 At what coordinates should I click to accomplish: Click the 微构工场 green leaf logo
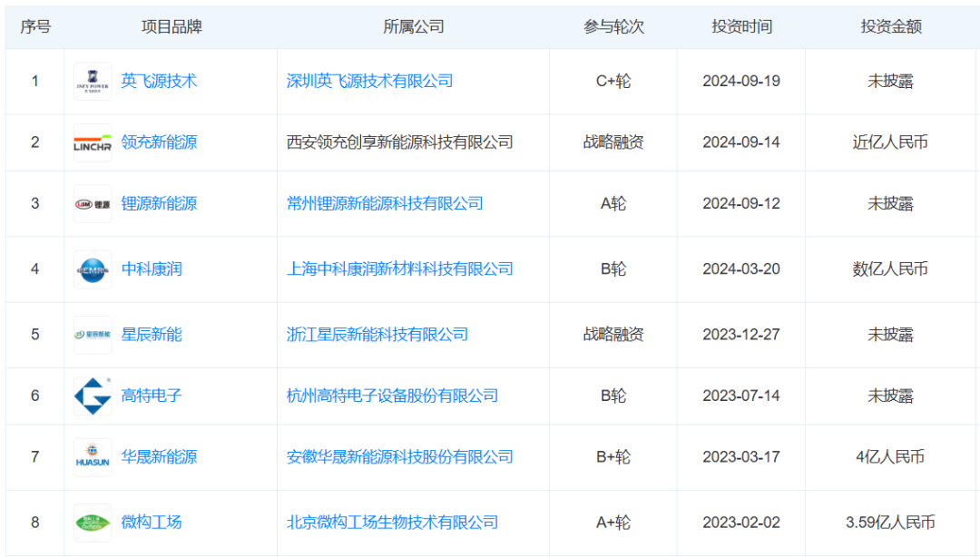[x=93, y=523]
